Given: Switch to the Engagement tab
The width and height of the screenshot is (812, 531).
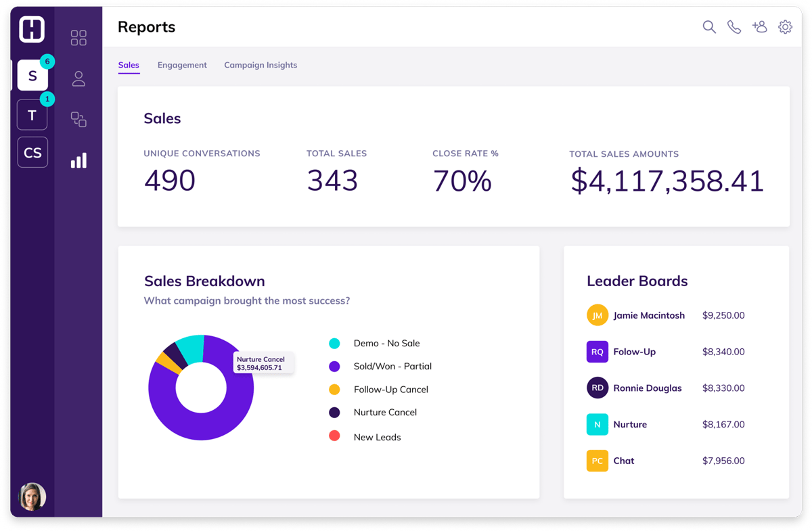Looking at the screenshot, I should click(x=182, y=65).
